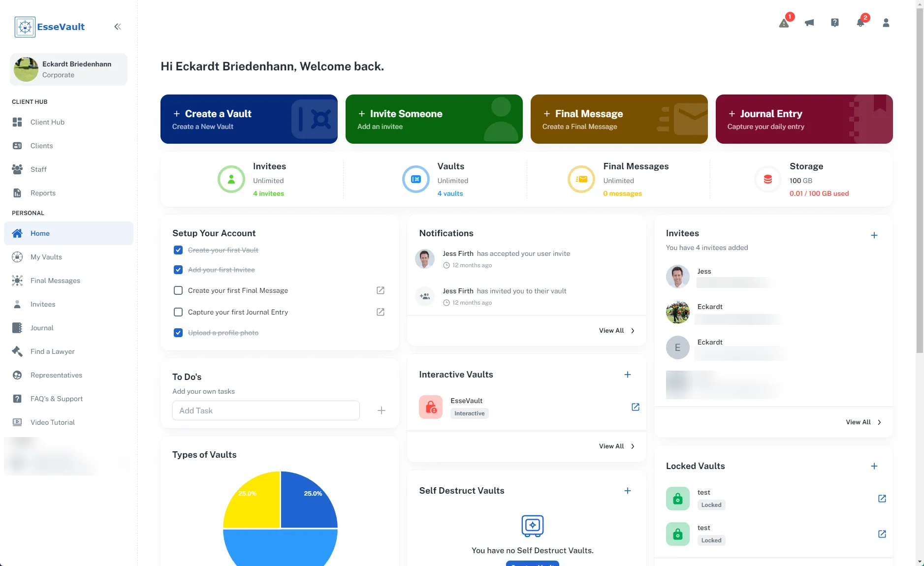Open Reports in sidebar

(68, 193)
